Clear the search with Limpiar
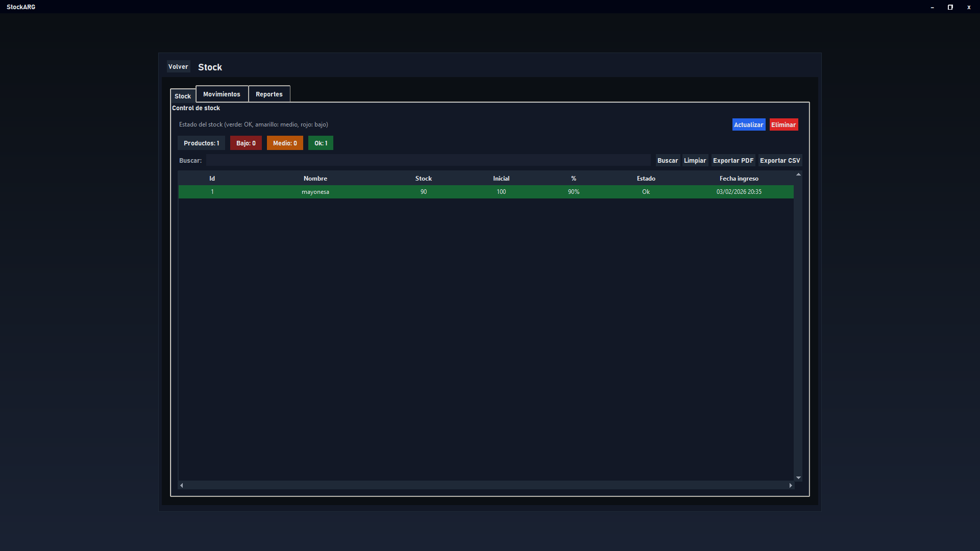Screen dimensions: 980x551 [695, 161]
